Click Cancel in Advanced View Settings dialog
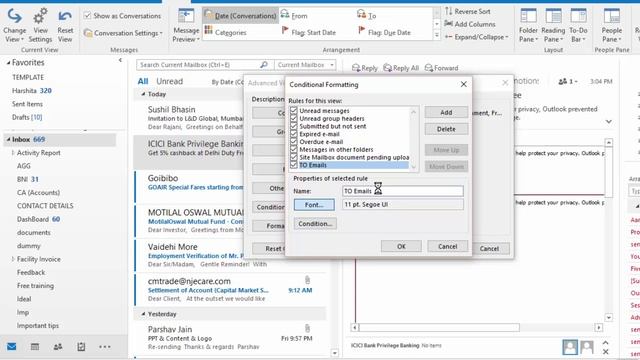Viewport: 640px width, 360px height. click(489, 248)
